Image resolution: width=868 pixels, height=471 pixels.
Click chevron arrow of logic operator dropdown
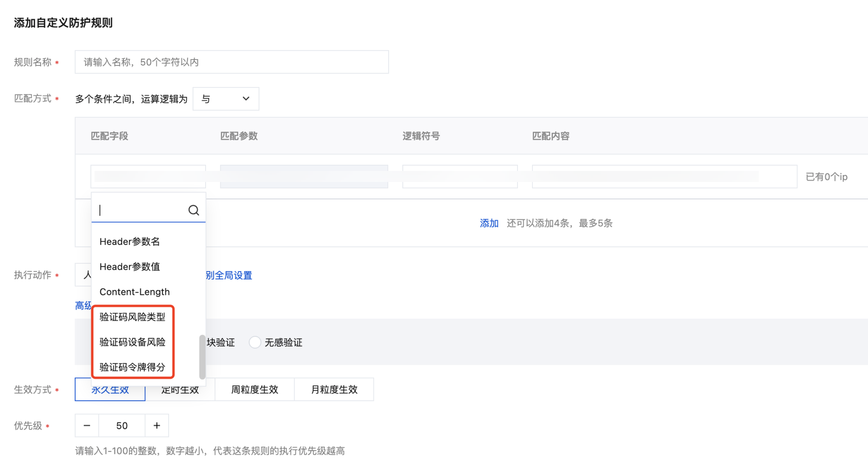coord(246,99)
